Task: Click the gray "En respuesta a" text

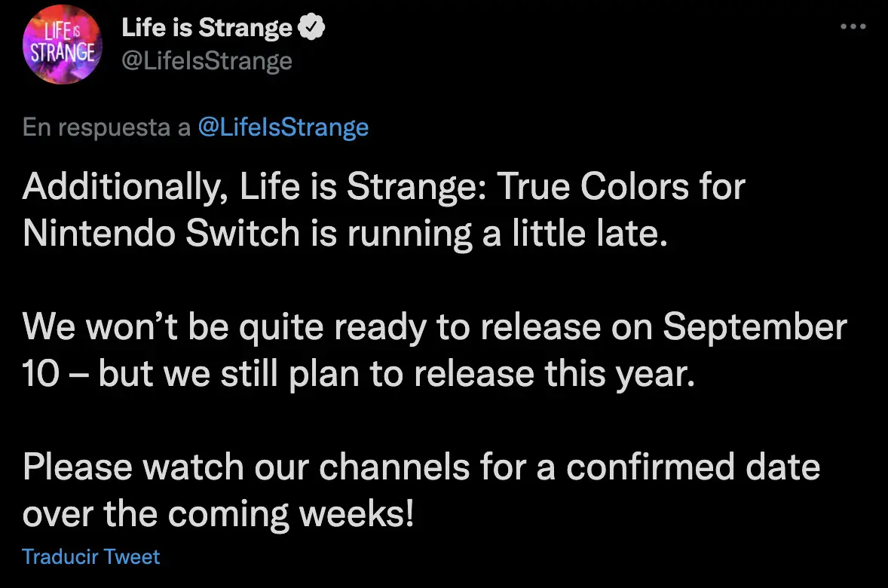Action: coord(106,127)
